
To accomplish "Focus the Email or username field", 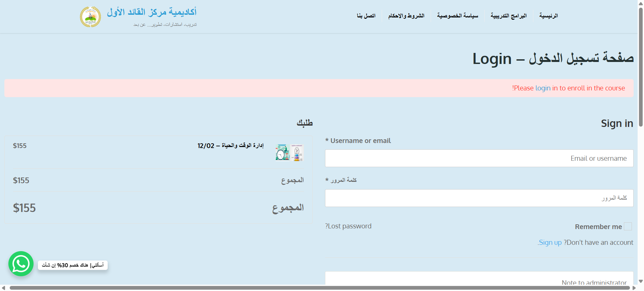I will (x=479, y=158).
